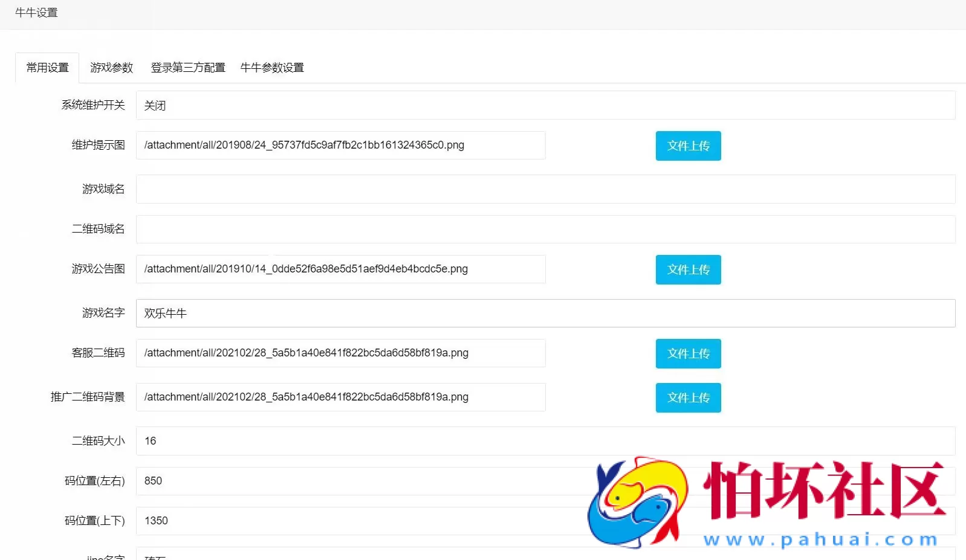Click the 码位置(左右) label
The image size is (966, 560).
95,481
